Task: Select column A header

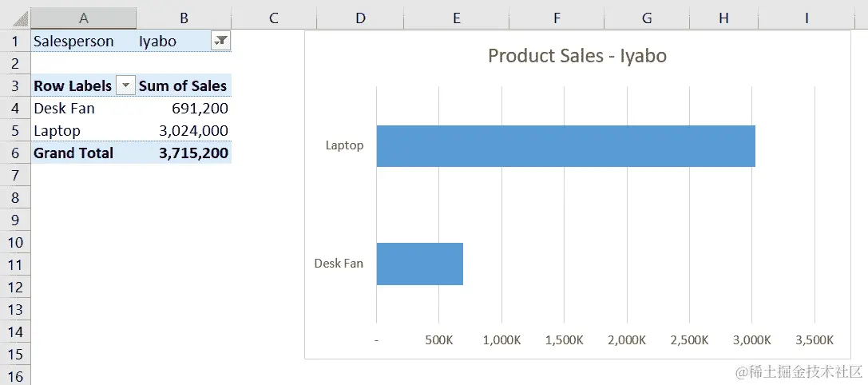Action: pyautogui.click(x=84, y=18)
